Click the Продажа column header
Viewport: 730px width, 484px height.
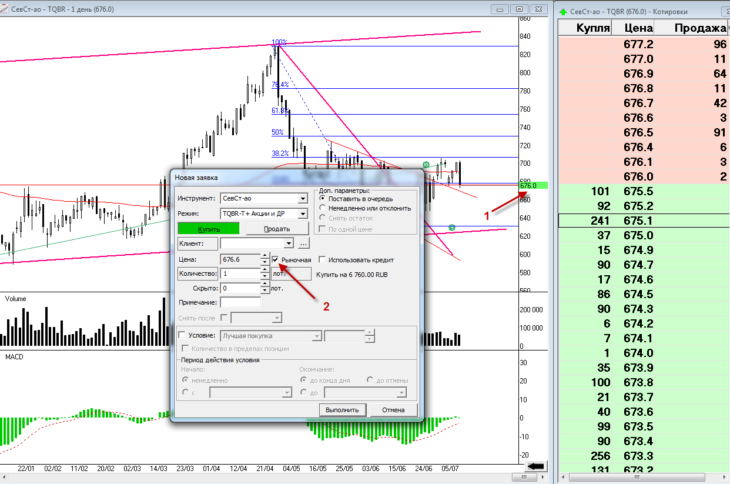691,28
